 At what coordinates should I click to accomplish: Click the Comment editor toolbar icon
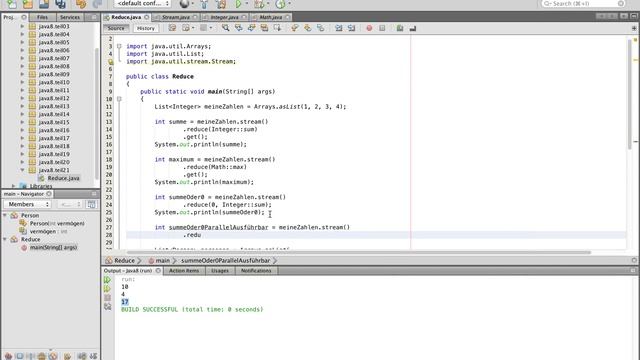click(x=400, y=28)
